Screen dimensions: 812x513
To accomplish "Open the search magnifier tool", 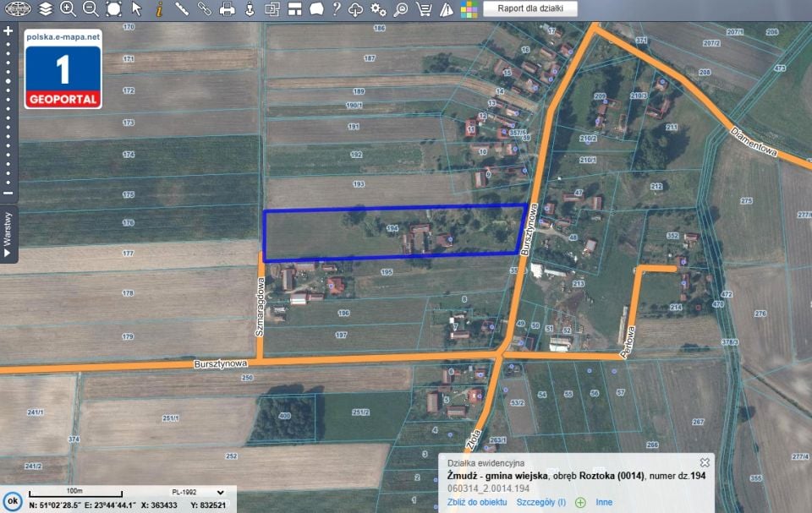I will tap(401, 8).
